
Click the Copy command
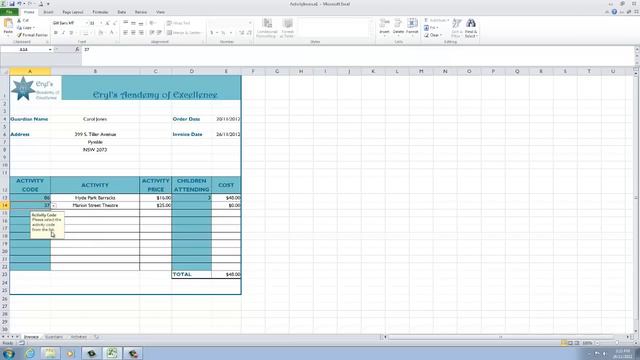pyautogui.click(x=25, y=28)
